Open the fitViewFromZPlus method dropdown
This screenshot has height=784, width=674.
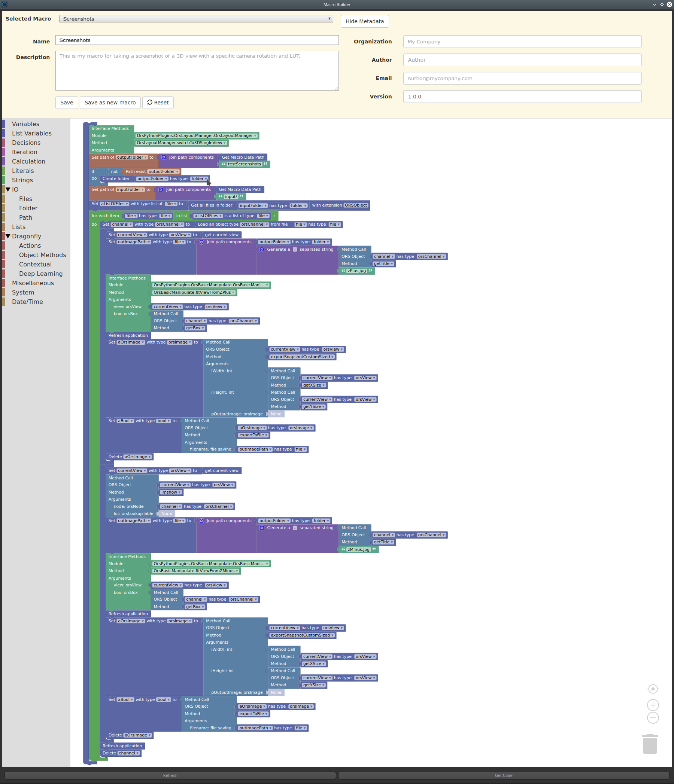tap(233, 293)
